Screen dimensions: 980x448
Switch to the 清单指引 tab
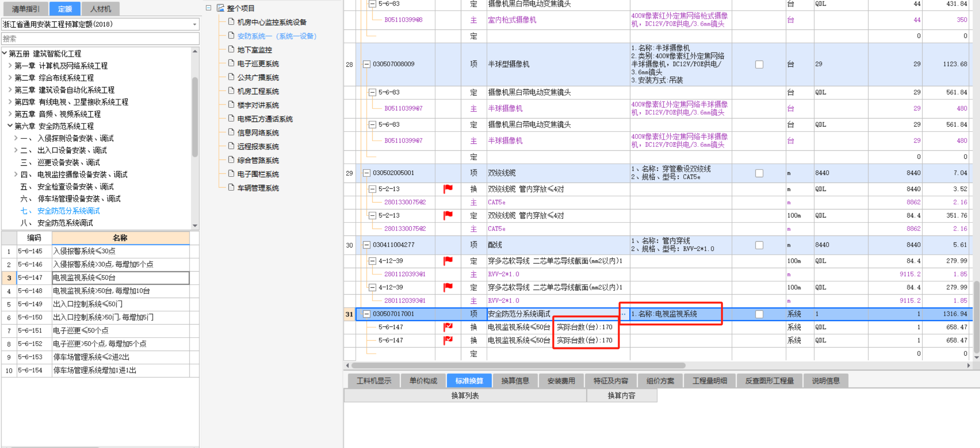(x=25, y=8)
